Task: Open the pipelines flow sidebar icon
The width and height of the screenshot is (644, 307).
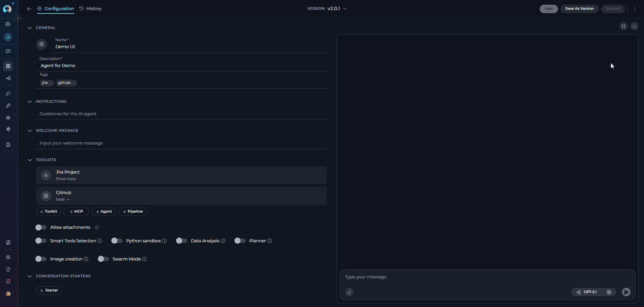Action: pyautogui.click(x=8, y=79)
